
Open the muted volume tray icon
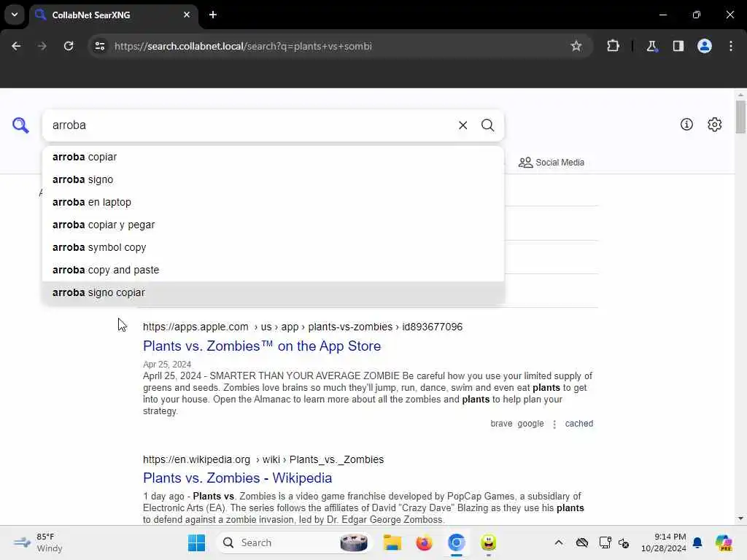point(624,542)
